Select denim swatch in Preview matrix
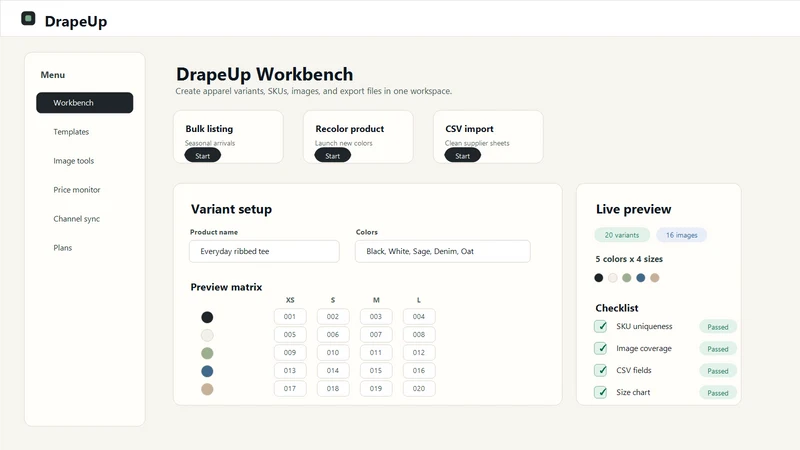 207,371
